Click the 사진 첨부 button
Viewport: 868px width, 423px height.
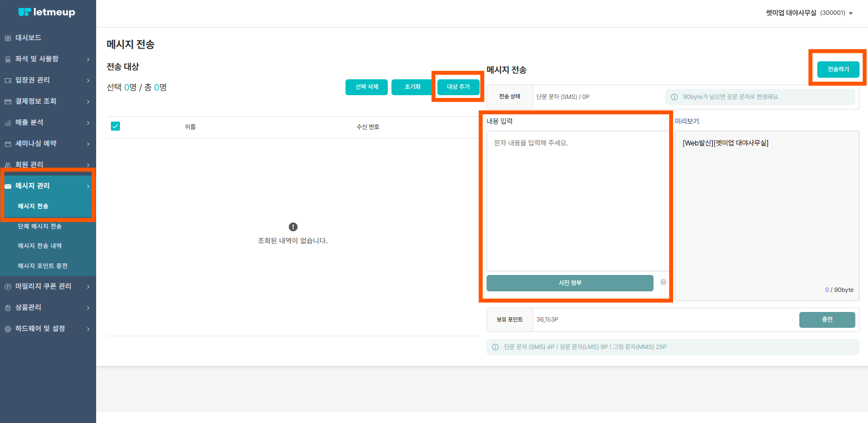coord(570,283)
